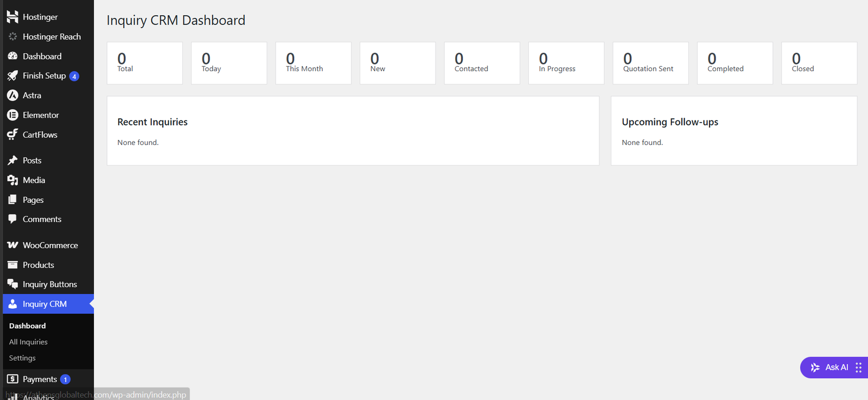Open the Elementor menu
This screenshot has height=400, width=868.
[47, 115]
